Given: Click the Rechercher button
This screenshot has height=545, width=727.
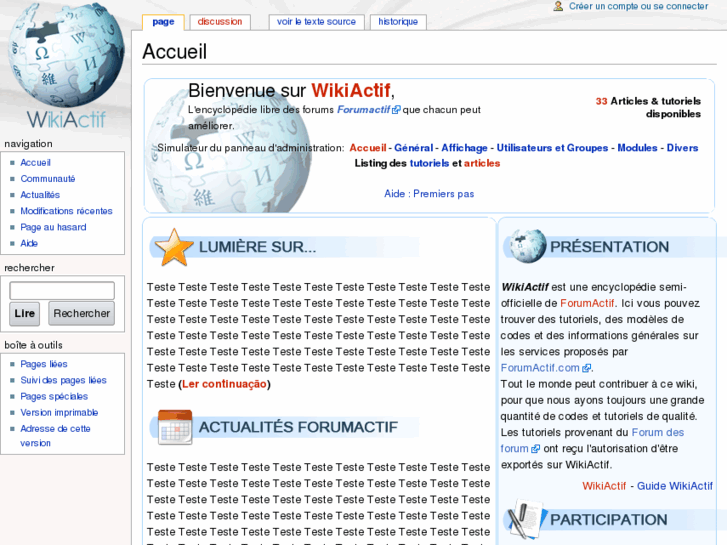Looking at the screenshot, I should coord(82,314).
